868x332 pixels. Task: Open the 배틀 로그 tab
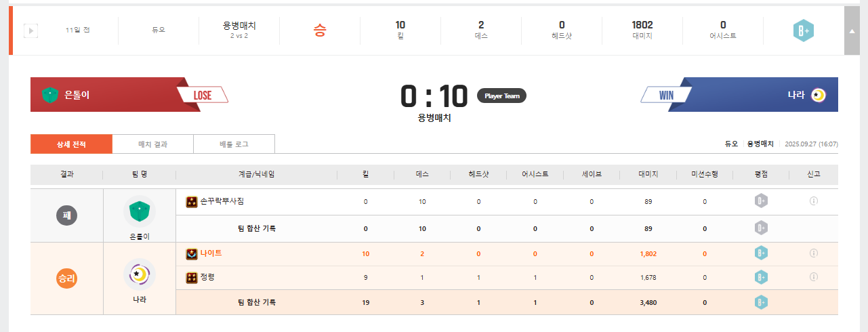pos(234,144)
